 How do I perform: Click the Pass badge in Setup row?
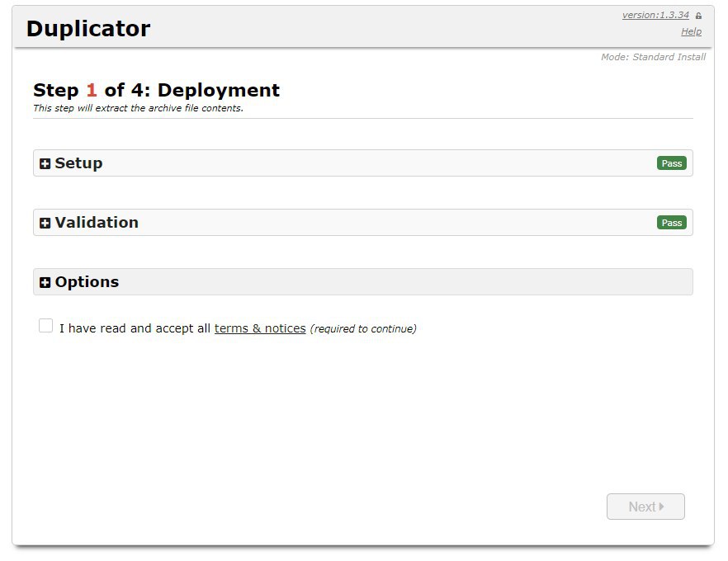tap(671, 163)
